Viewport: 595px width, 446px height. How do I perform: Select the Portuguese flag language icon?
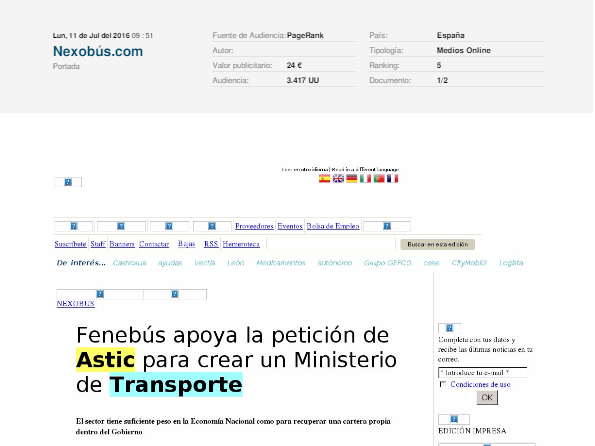(379, 178)
